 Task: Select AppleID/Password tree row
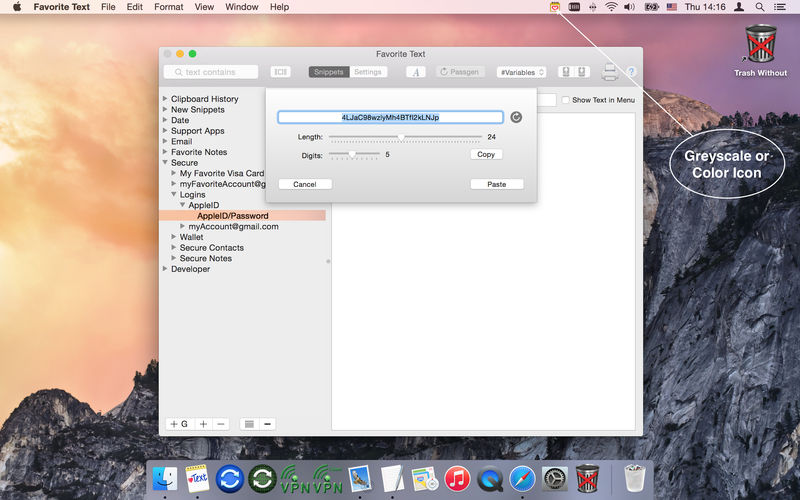pos(242,216)
